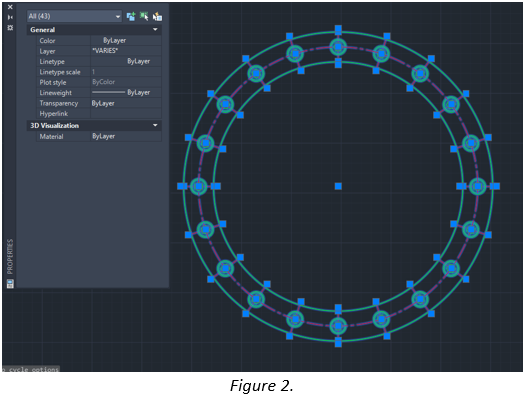524x398 pixels.
Task: Toggle auto-hide on Properties palette
Action: (10, 17)
